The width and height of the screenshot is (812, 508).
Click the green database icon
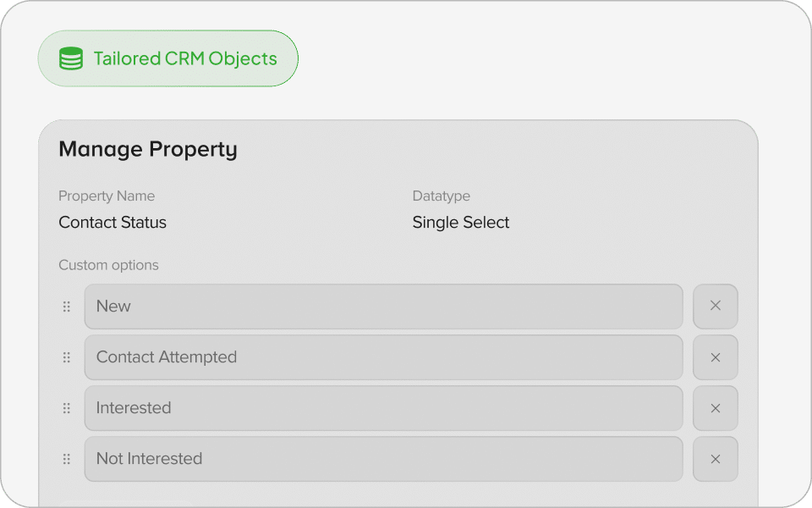71,59
